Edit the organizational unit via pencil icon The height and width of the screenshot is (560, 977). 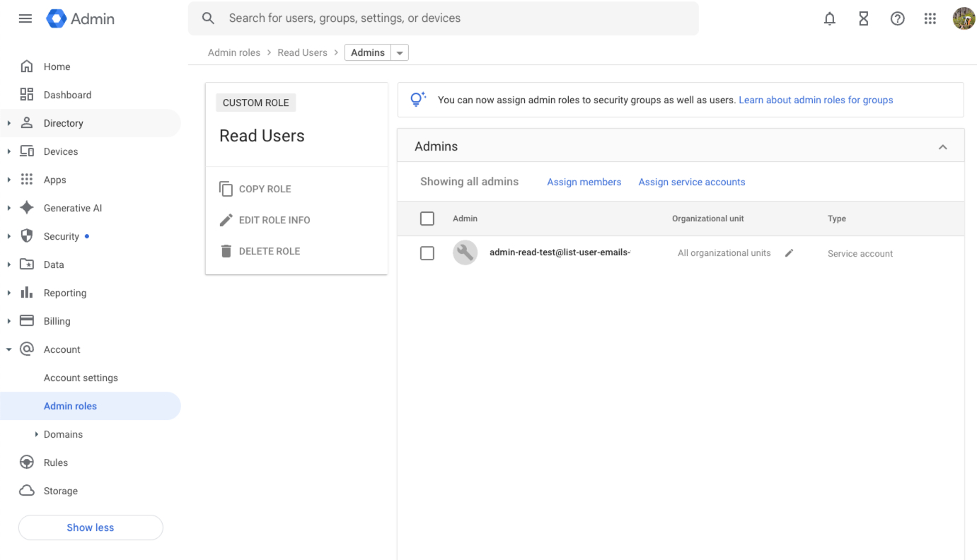click(789, 252)
